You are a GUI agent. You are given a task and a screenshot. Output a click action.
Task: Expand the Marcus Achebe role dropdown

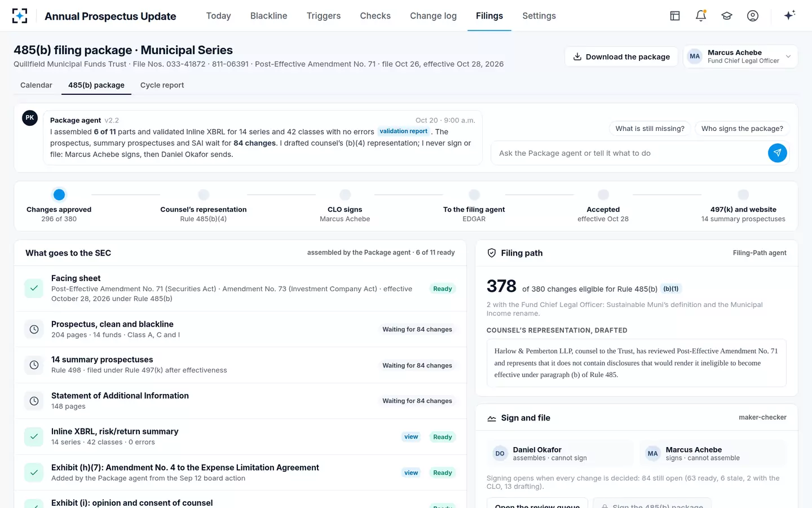coord(740,56)
